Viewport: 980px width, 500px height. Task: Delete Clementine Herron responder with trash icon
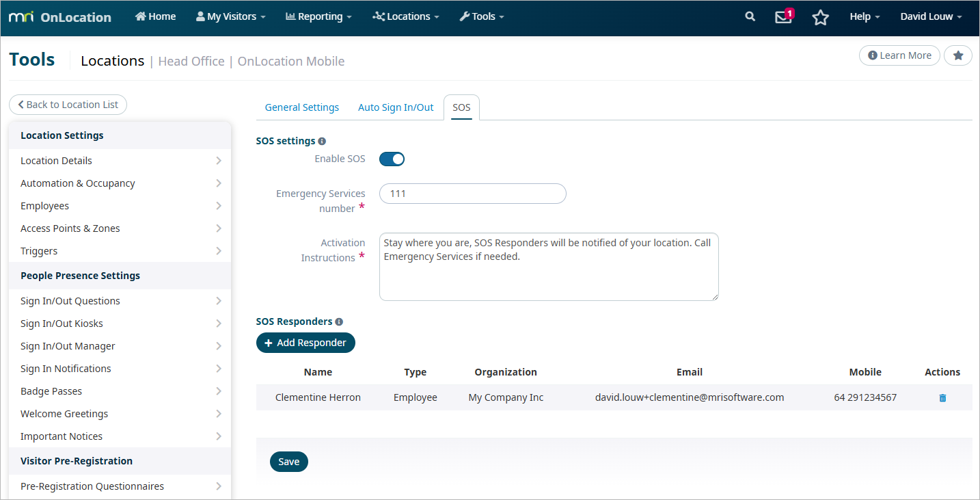coord(942,397)
